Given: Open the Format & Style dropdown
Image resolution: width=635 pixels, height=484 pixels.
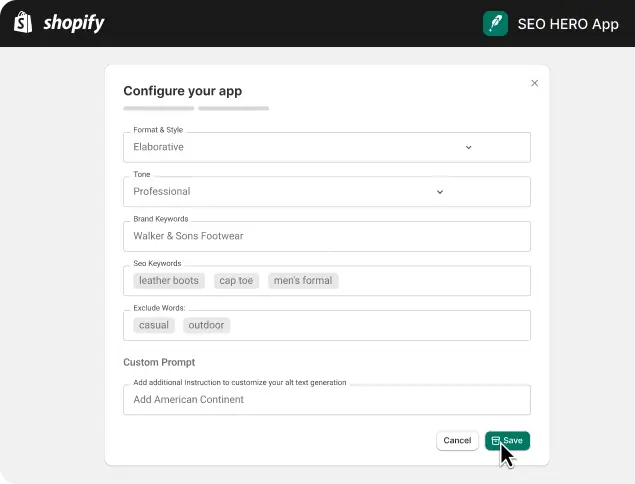Looking at the screenshot, I should (x=327, y=147).
